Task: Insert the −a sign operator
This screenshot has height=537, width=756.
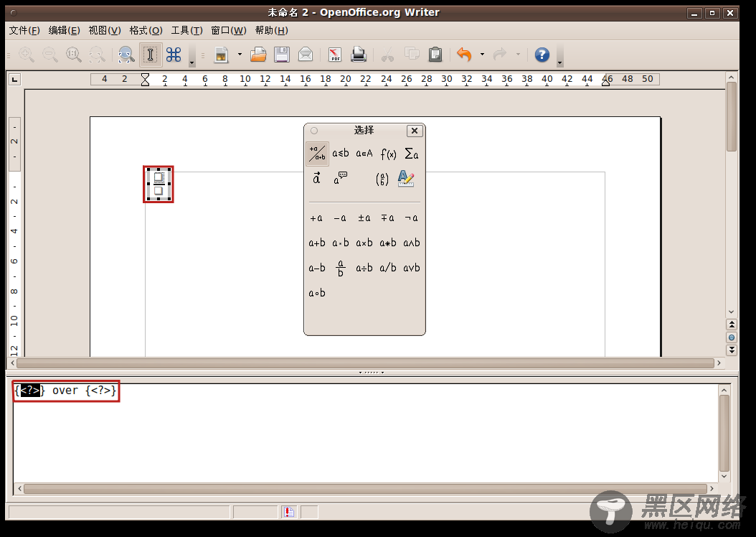Action: click(x=340, y=218)
